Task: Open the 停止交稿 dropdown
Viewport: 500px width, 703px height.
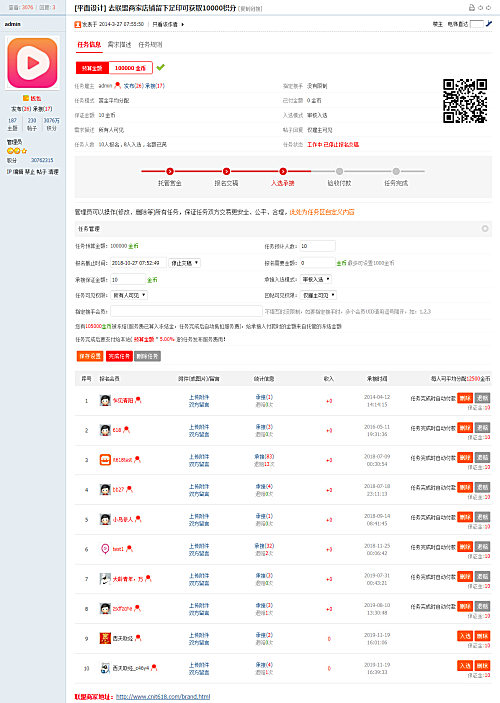Action: [185, 263]
